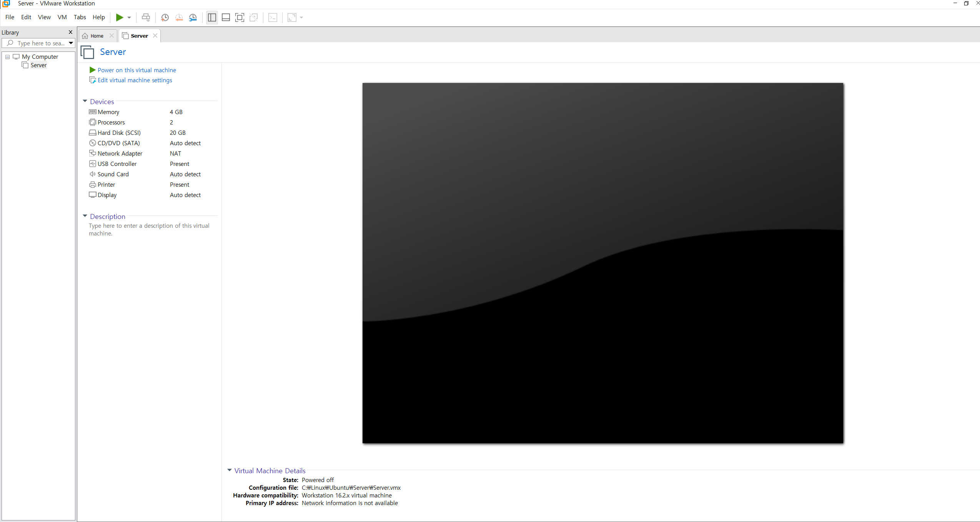Image resolution: width=980 pixels, height=522 pixels.
Task: Click the Sound Card device icon
Action: (93, 174)
